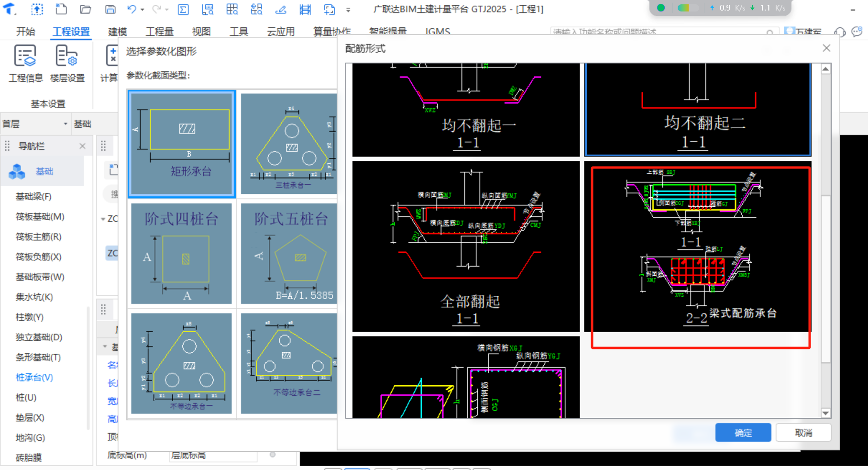
Task: Select the 阶式五桩台 section thumbnail
Action: click(289, 254)
